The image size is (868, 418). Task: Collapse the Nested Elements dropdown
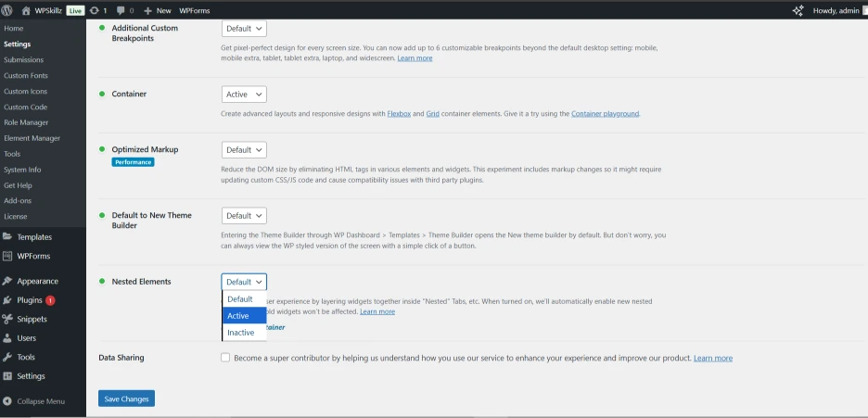point(244,282)
